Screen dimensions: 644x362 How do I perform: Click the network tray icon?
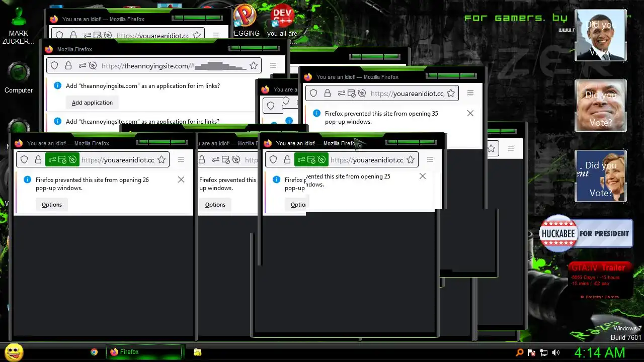tap(544, 352)
